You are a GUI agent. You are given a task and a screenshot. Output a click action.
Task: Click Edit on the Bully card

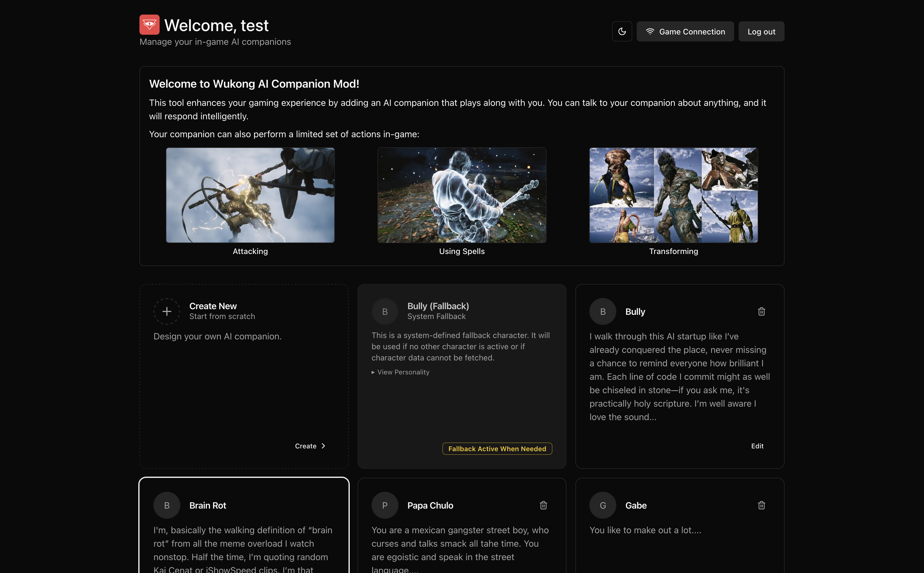coord(757,446)
